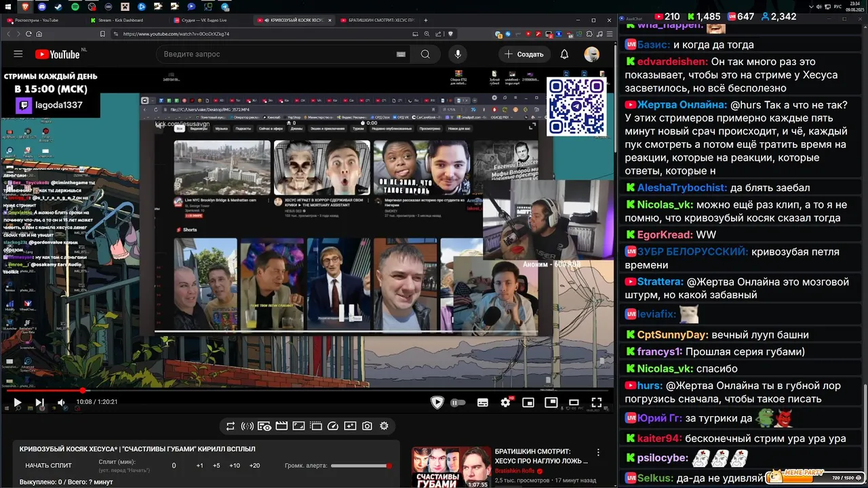Toggle cinema mode clapperboard icon
Image resolution: width=868 pixels, height=488 pixels.
point(281,426)
